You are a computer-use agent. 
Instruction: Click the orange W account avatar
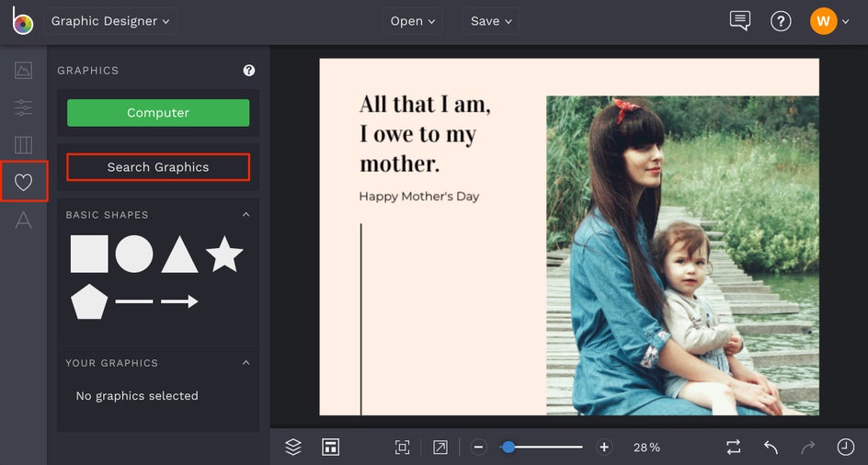click(x=823, y=21)
